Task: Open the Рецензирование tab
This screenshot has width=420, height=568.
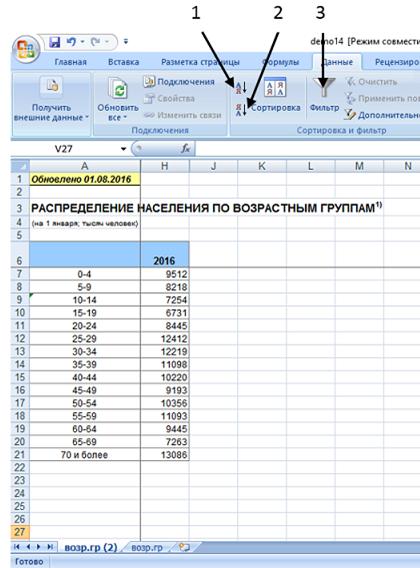Action: click(396, 62)
